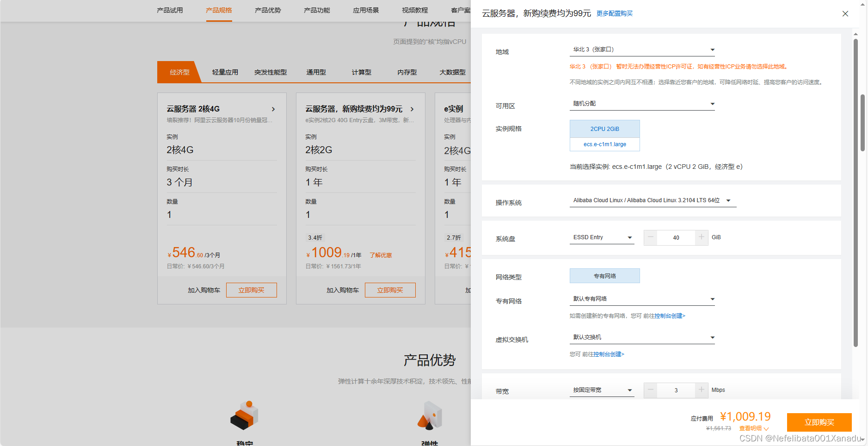Select the 计算型 category tab

[362, 72]
